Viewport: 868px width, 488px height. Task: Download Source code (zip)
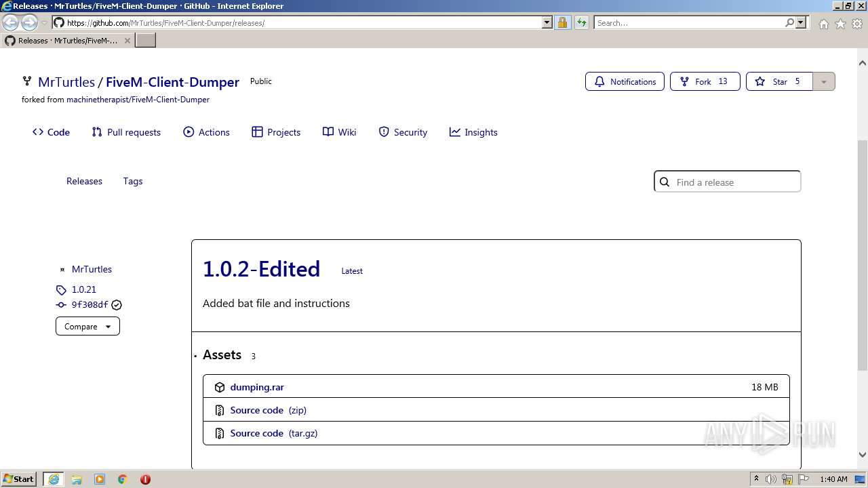(268, 410)
